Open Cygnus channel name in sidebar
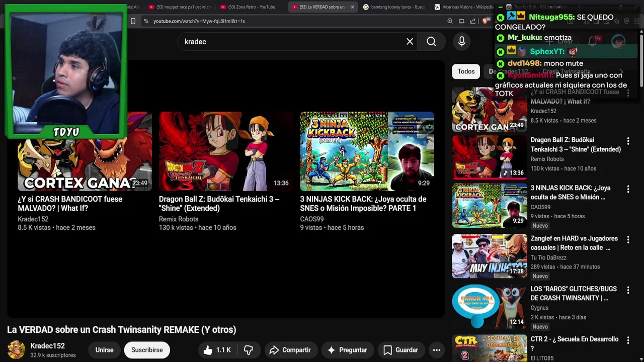Image resolution: width=644 pixels, height=362 pixels. tap(539, 308)
